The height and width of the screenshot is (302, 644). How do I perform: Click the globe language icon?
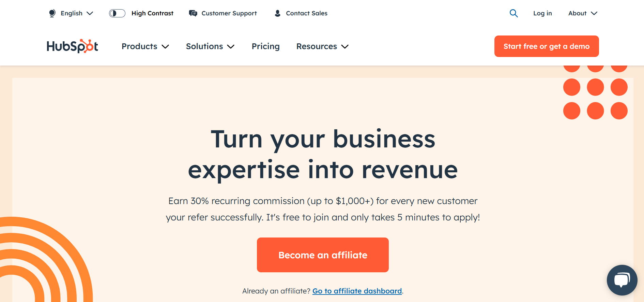(52, 13)
